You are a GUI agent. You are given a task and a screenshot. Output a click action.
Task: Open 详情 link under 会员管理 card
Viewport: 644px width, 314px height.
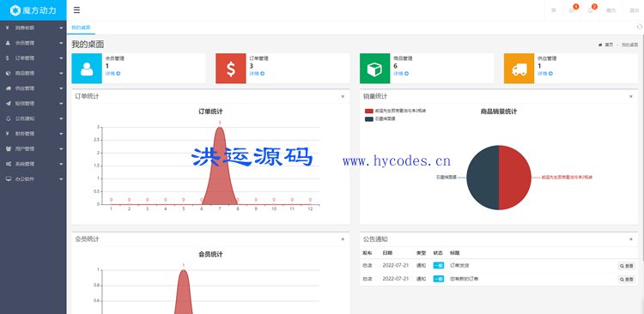coord(113,74)
